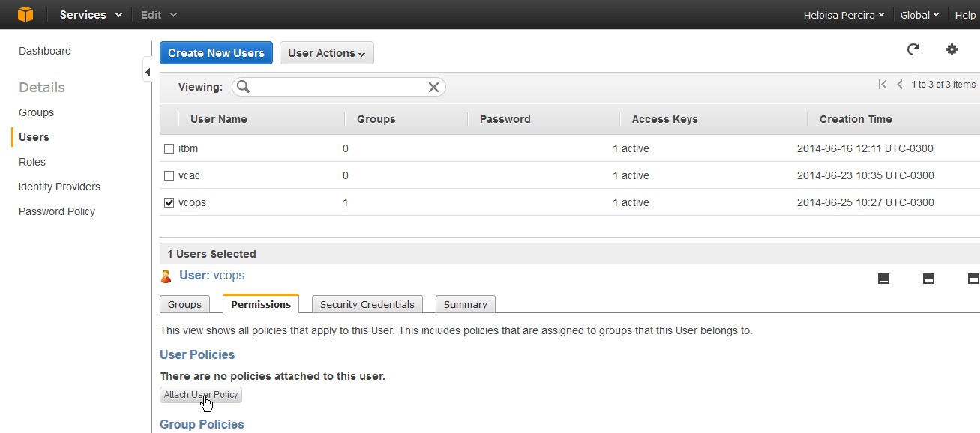Image resolution: width=980 pixels, height=433 pixels.
Task: Switch to the Security Credentials tab
Action: [x=367, y=305]
